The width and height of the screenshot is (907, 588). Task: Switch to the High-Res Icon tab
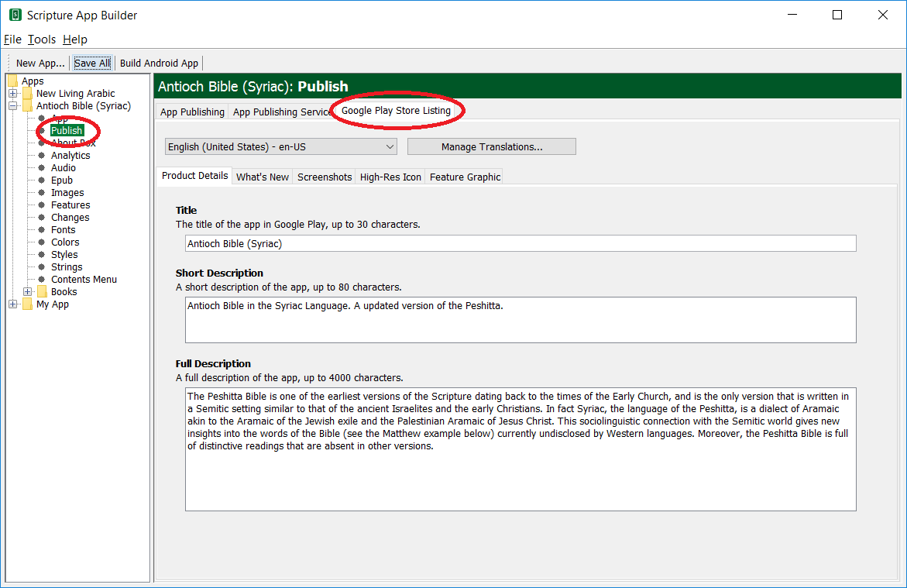tap(390, 177)
